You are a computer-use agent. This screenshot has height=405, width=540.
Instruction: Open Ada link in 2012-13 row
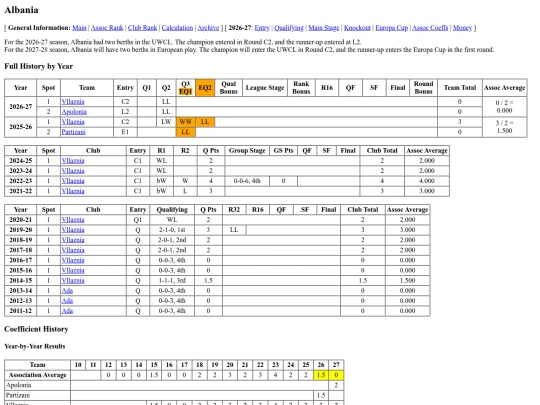coord(67,301)
